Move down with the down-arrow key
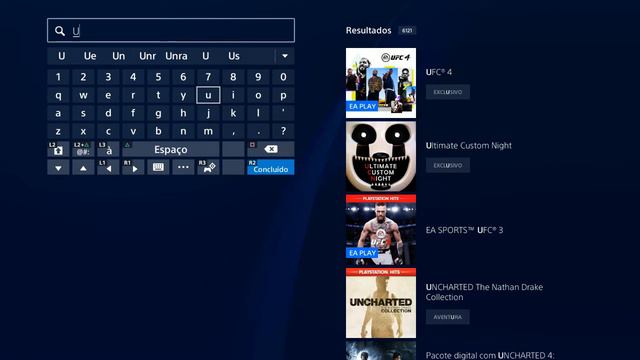 (x=58, y=167)
